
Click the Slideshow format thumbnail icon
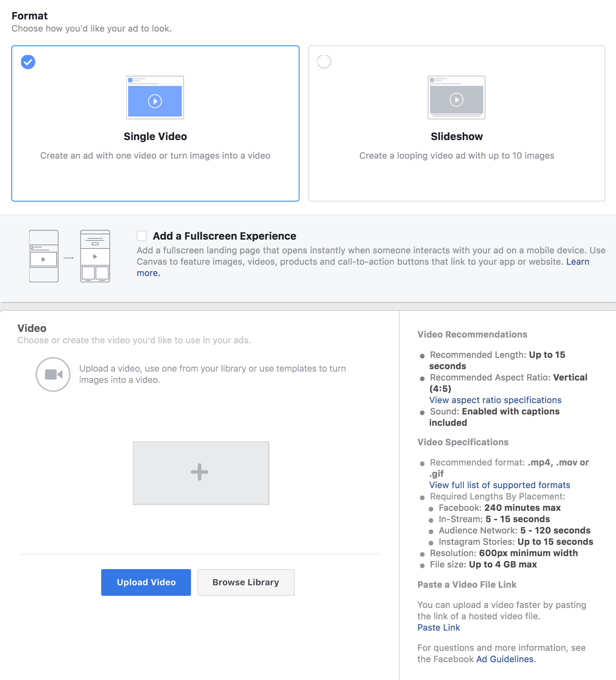pos(456,98)
